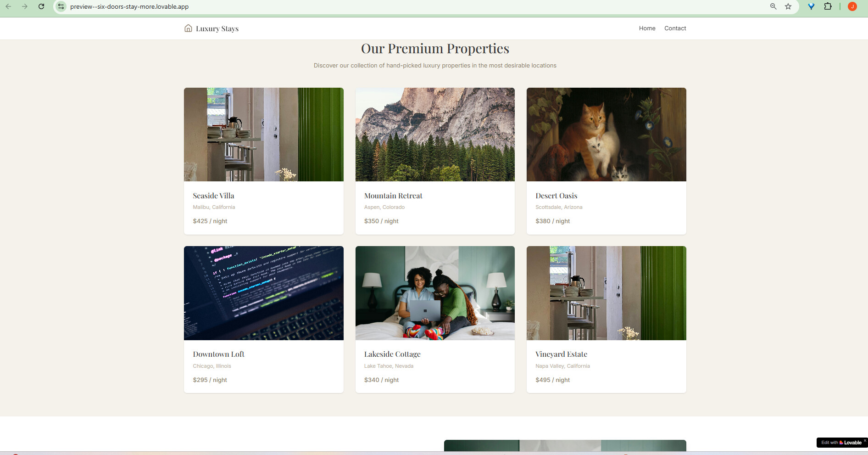The width and height of the screenshot is (868, 455).
Task: Click the browser forward arrow
Action: pos(25,6)
